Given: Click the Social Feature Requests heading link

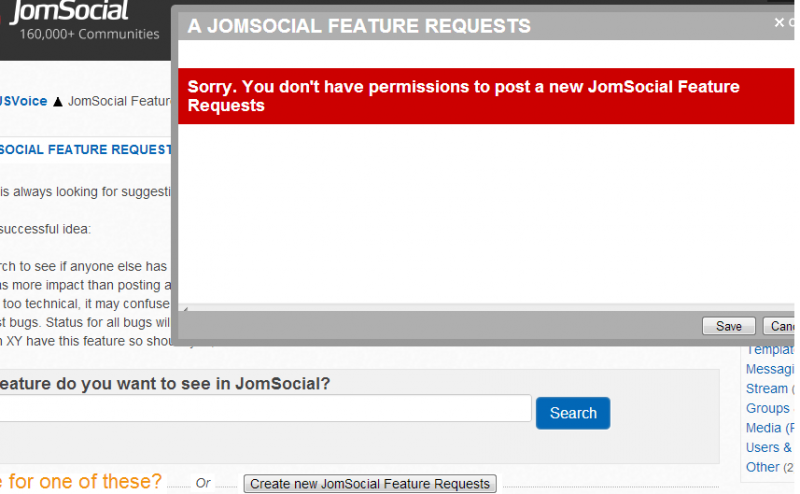Looking at the screenshot, I should (x=86, y=150).
